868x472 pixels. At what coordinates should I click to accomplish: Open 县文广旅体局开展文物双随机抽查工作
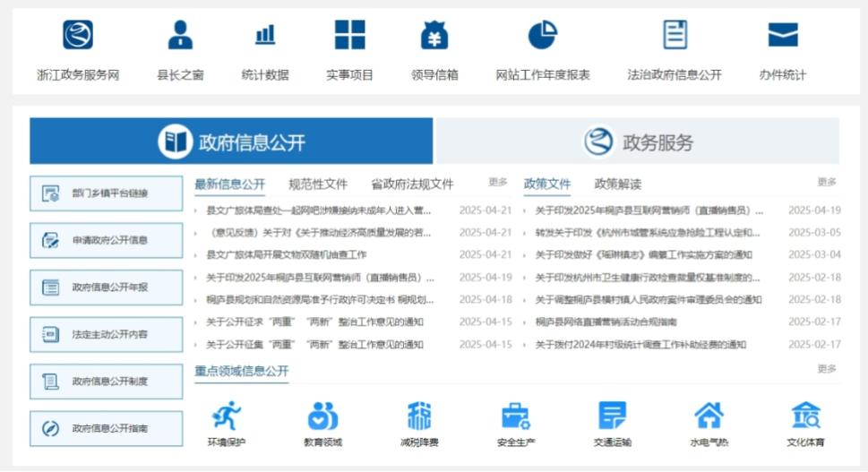(x=286, y=255)
